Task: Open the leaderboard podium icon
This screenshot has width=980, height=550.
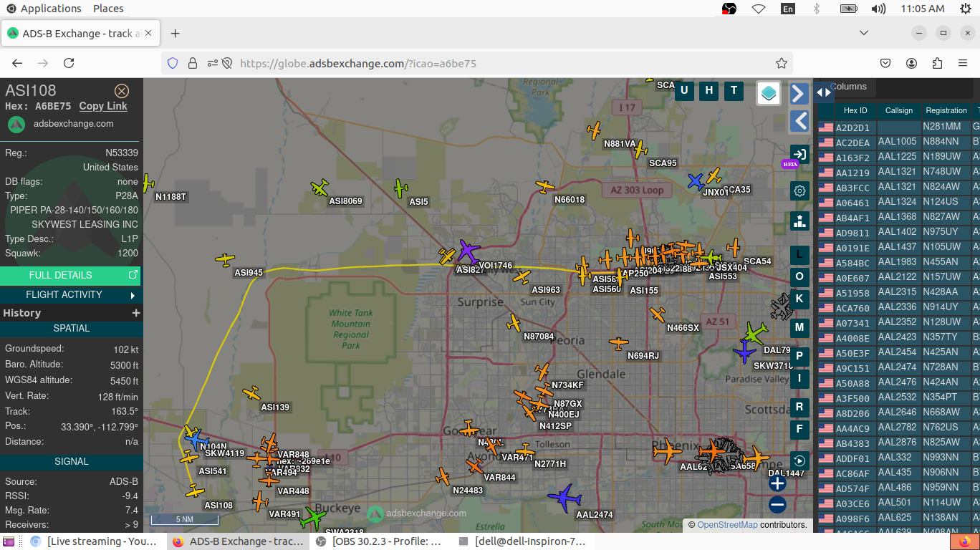Action: point(799,221)
